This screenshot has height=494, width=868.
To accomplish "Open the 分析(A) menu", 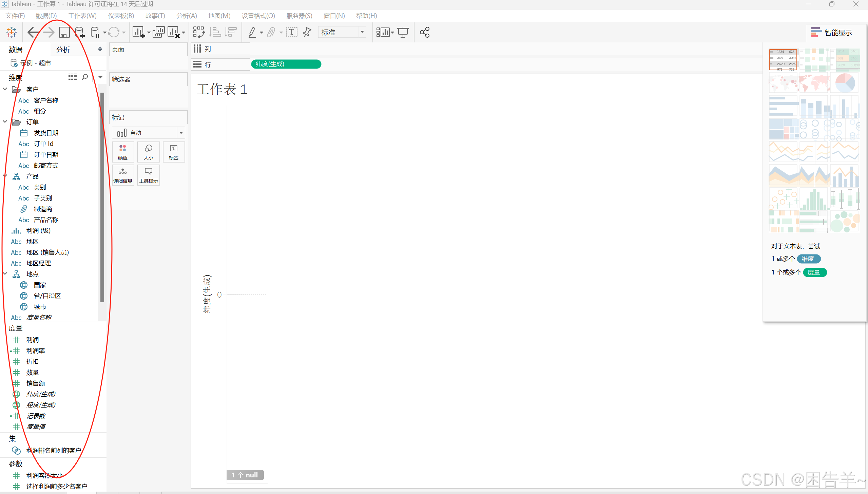I will pyautogui.click(x=186, y=16).
